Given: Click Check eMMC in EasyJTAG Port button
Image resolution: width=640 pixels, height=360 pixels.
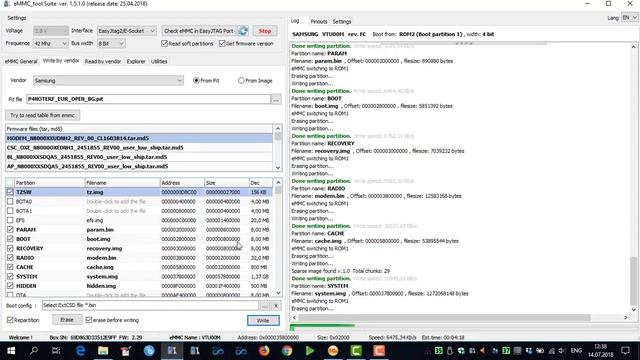Looking at the screenshot, I should (199, 31).
